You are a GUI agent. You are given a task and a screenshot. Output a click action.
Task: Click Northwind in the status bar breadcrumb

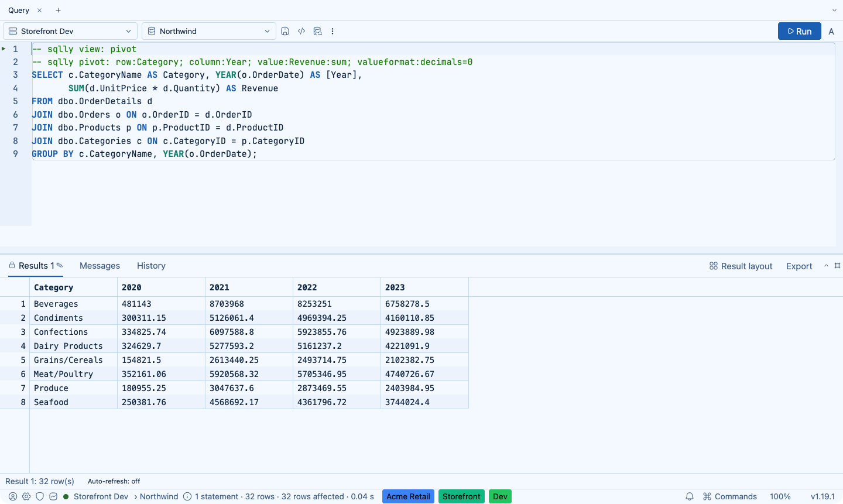point(159,496)
